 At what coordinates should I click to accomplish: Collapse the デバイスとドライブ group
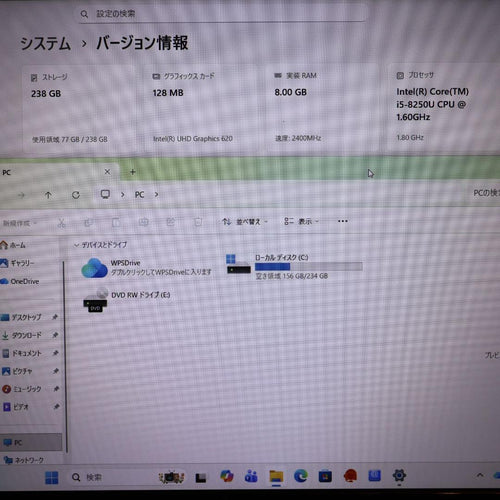click(x=76, y=245)
